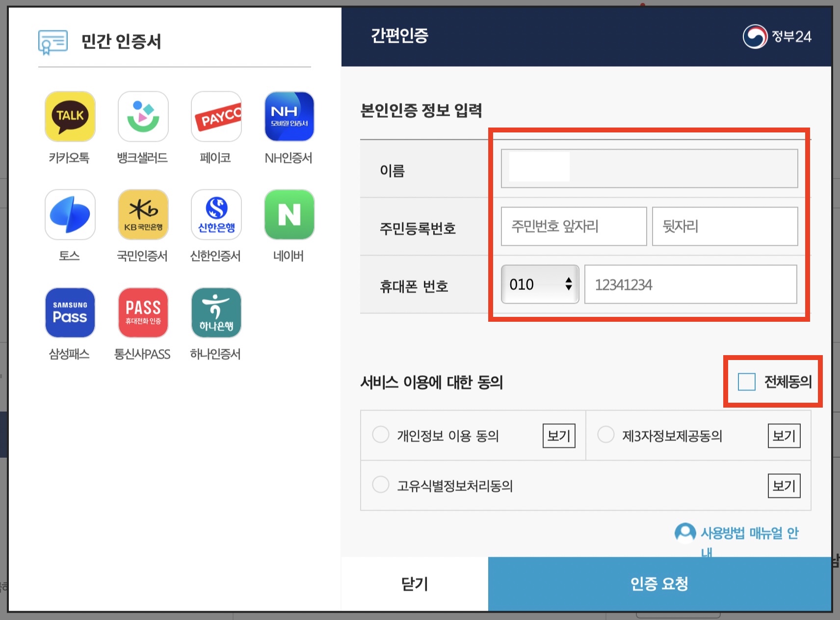Click the 뱅크샐러드 label text
Viewport: 840px width, 620px height.
point(142,158)
